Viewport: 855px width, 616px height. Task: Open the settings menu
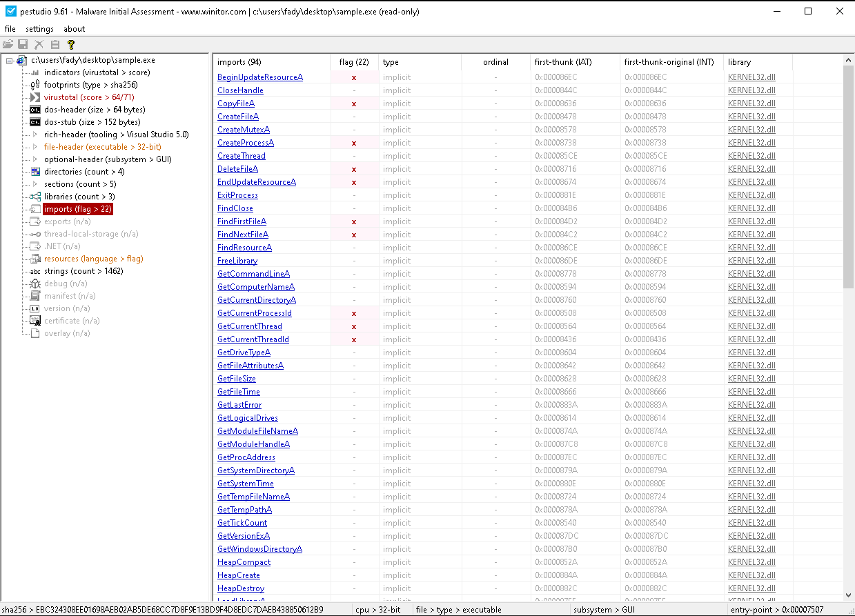(x=39, y=29)
